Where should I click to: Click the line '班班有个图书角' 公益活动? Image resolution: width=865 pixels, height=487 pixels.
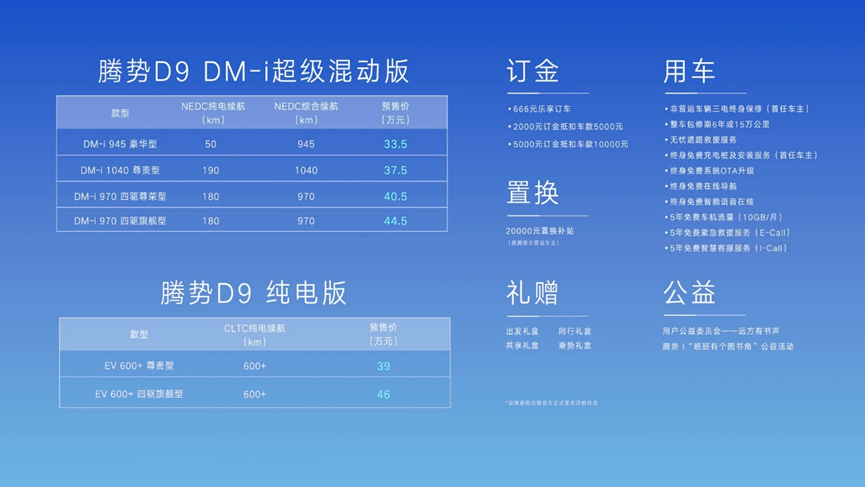(x=728, y=346)
